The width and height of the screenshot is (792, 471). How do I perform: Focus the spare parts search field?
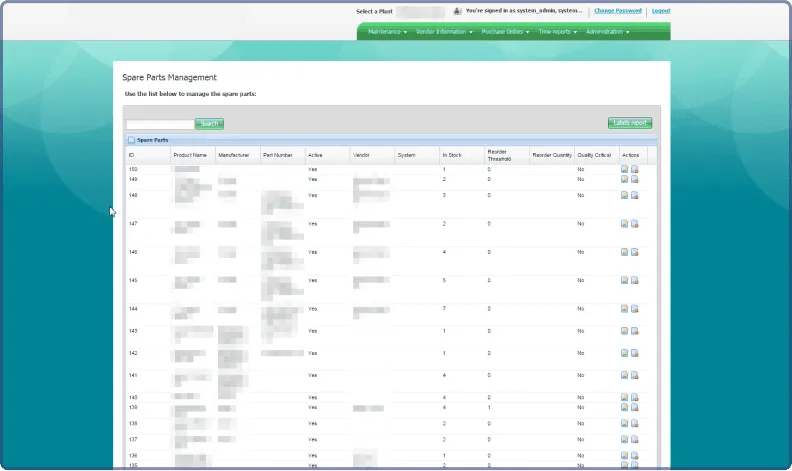[160, 124]
